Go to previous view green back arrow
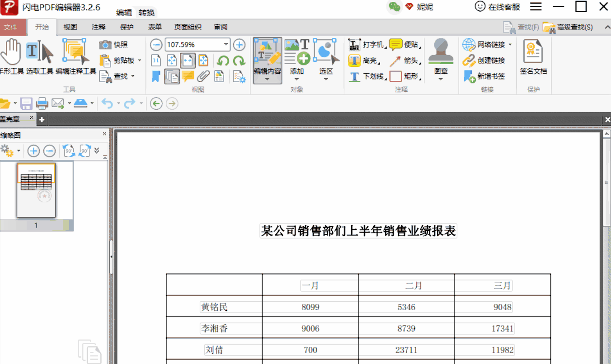The width and height of the screenshot is (611, 364). [156, 104]
